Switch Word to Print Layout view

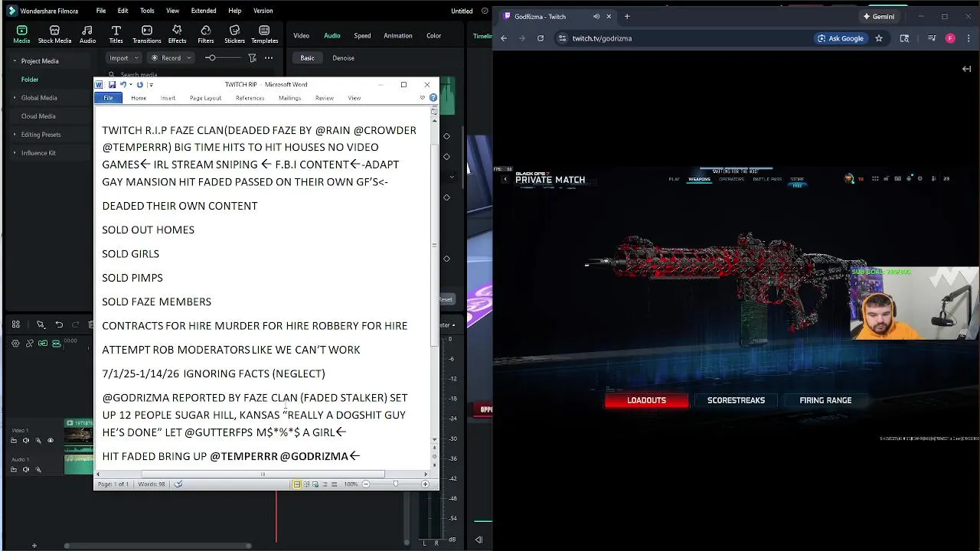[297, 484]
